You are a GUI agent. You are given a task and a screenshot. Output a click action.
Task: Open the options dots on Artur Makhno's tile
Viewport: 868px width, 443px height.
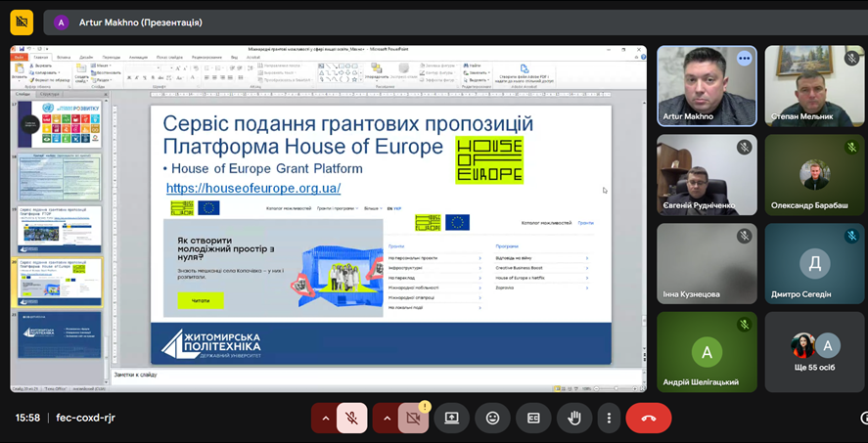tap(744, 59)
